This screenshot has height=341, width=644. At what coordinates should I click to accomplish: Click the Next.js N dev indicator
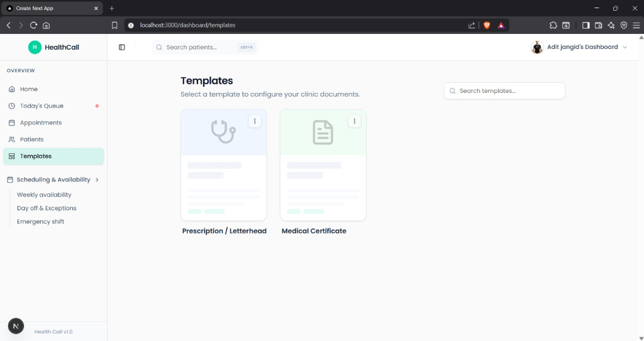coord(16,326)
